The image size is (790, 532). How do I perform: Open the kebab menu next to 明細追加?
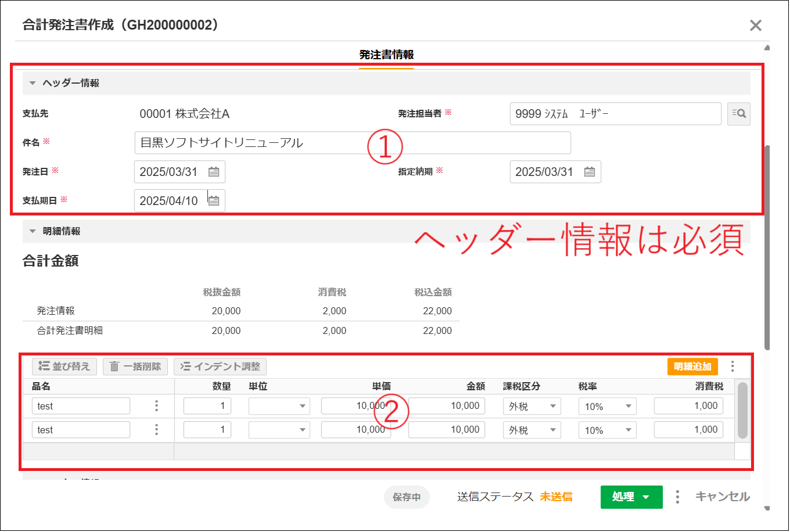click(732, 366)
